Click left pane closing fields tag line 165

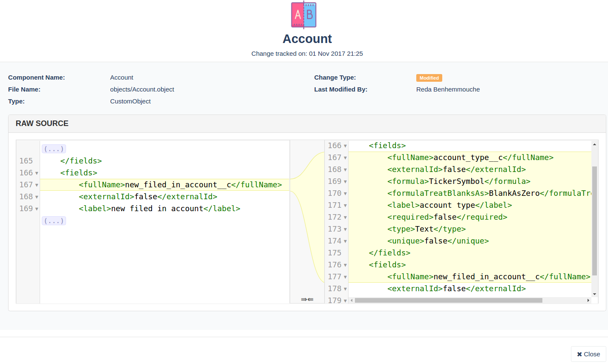(x=81, y=161)
